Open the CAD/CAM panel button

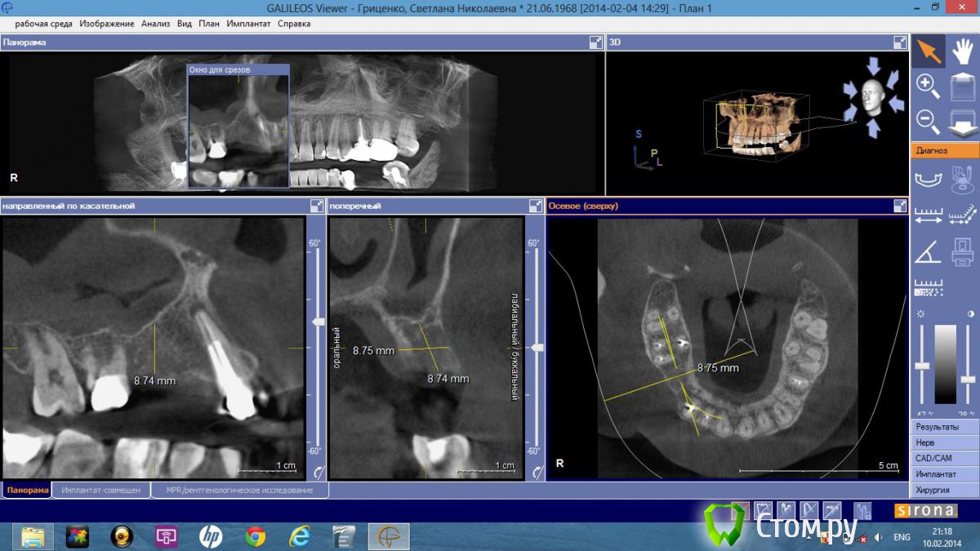coord(945,458)
